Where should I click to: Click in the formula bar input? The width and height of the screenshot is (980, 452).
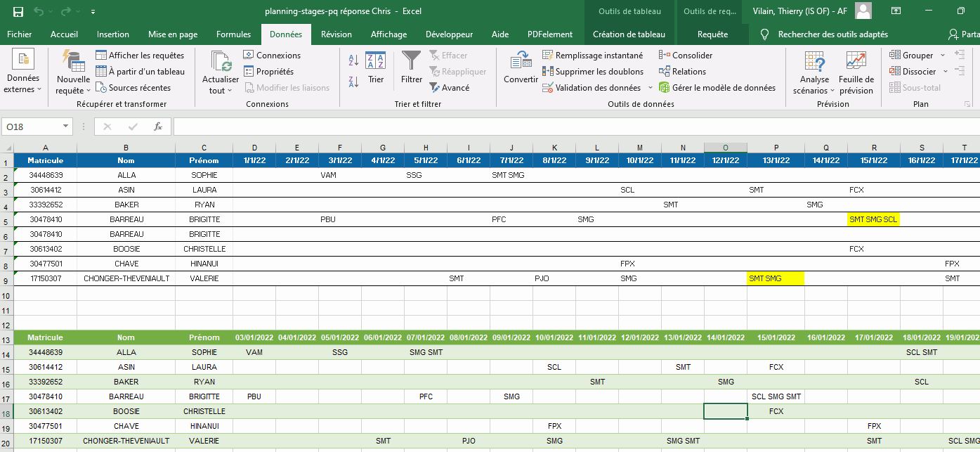[562, 127]
